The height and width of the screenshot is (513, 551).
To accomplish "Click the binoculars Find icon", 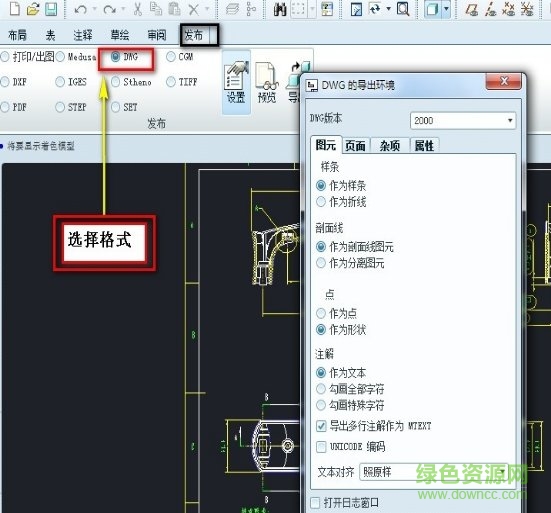I will (280, 9).
